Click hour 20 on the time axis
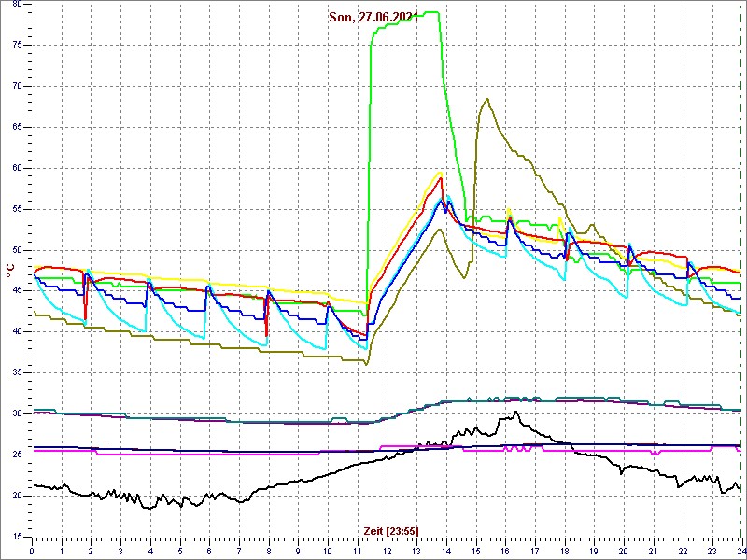 tap(623, 551)
